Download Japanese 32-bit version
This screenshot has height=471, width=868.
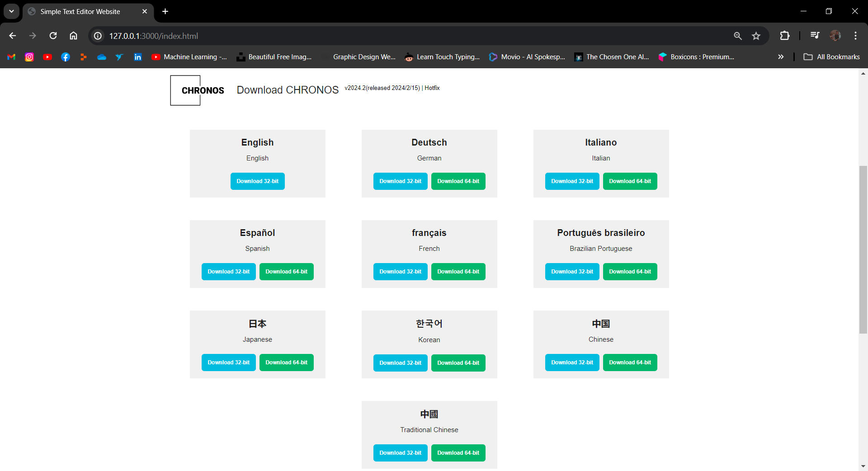(229, 363)
